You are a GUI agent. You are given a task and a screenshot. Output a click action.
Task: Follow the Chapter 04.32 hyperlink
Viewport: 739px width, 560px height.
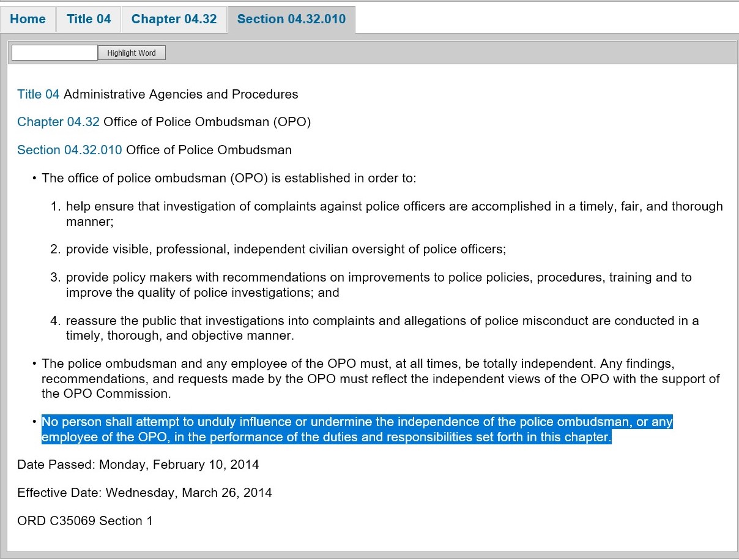(58, 122)
